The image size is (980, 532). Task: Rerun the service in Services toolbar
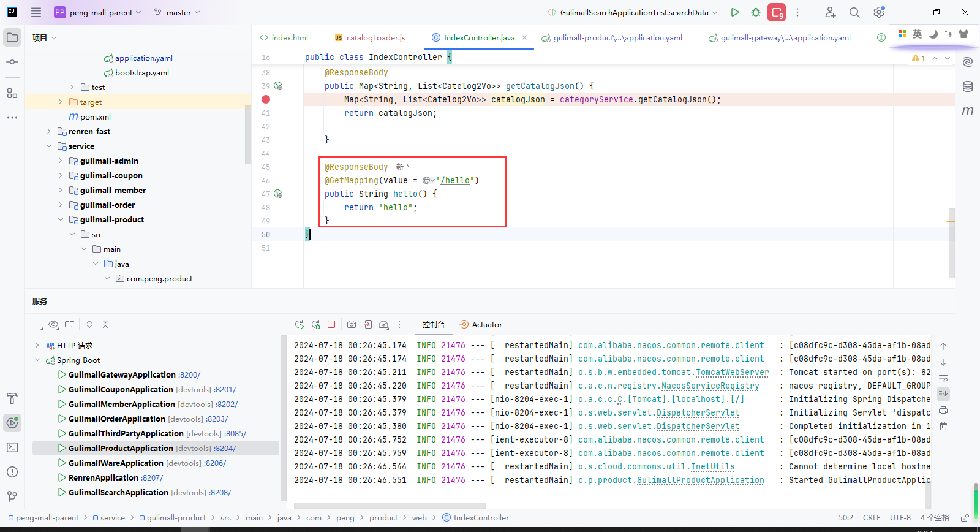300,325
